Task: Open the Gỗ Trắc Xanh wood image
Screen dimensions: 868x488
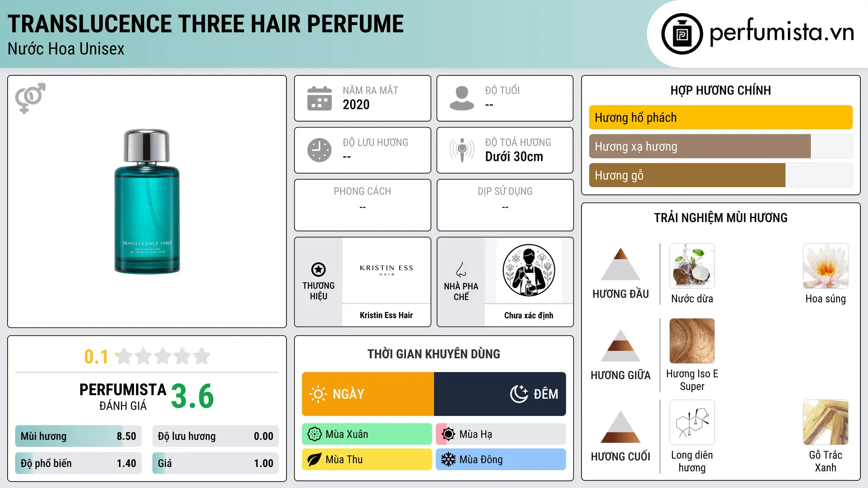Action: (x=826, y=422)
